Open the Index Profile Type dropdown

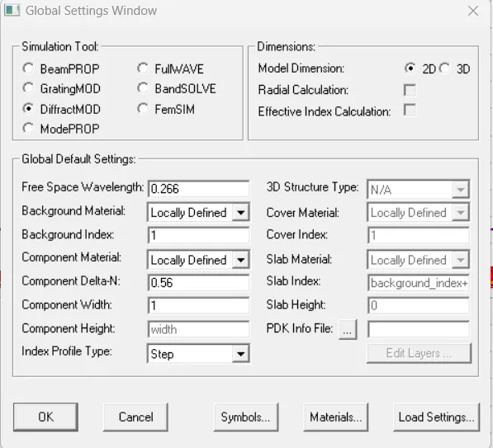point(240,354)
